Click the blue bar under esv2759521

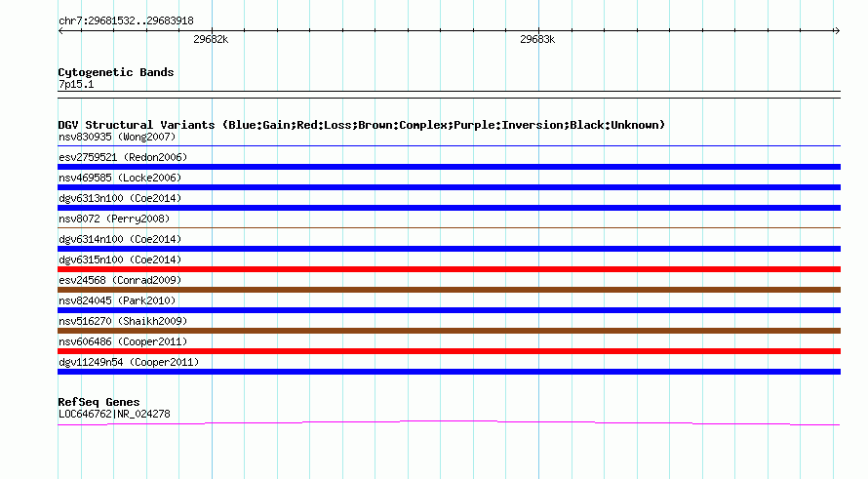point(449,167)
